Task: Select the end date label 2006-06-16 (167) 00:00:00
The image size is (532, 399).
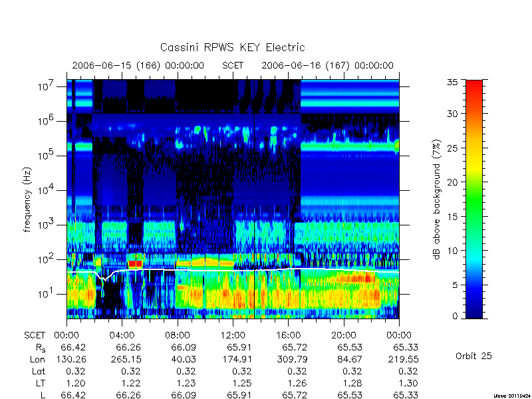Action: point(327,65)
